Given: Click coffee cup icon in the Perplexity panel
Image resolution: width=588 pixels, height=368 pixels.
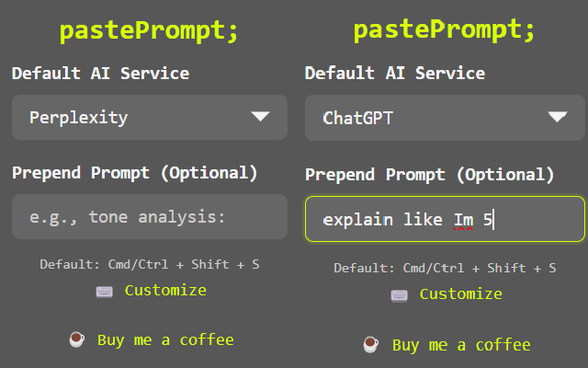Looking at the screenshot, I should click(x=77, y=339).
